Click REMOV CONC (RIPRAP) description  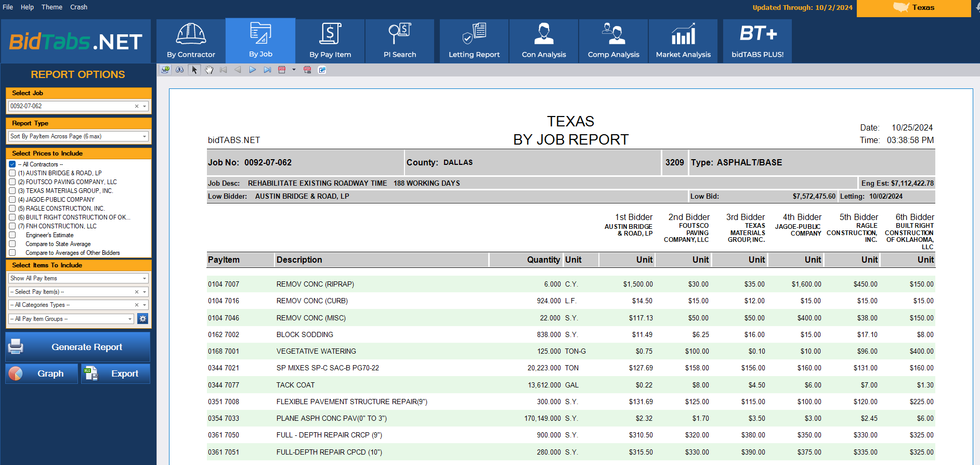tap(315, 284)
